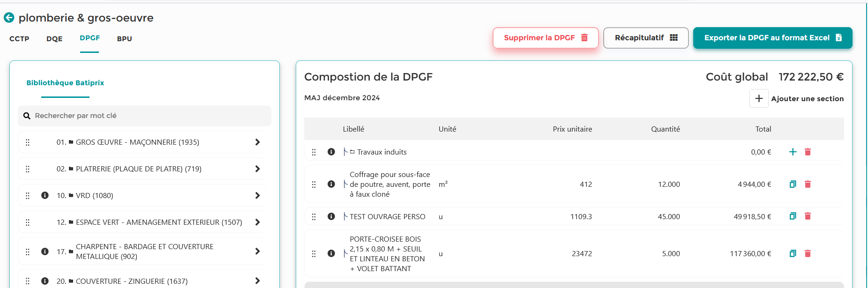Duplicate the TEST OUVRAGE PERSO row
868x288 pixels.
pos(793,216)
